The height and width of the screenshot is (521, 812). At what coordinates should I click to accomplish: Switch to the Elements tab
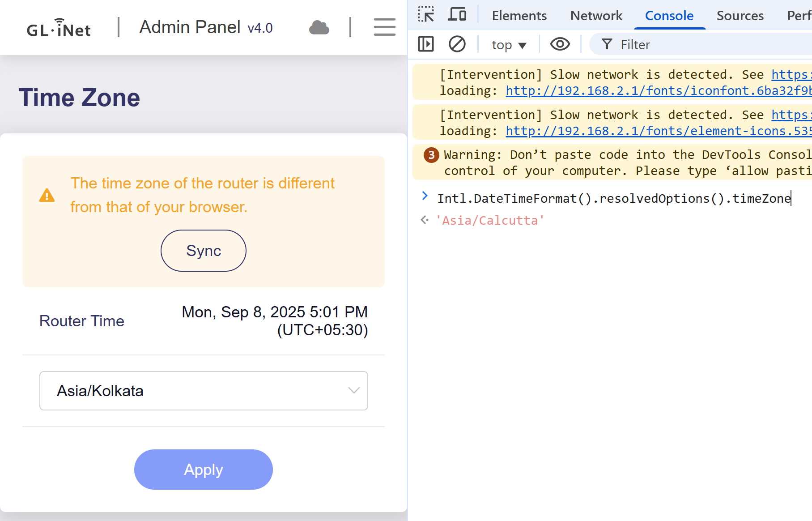(x=519, y=16)
